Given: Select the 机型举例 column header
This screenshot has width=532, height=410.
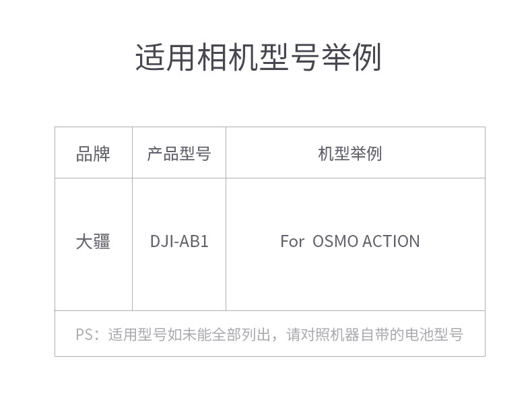Looking at the screenshot, I should tap(350, 153).
